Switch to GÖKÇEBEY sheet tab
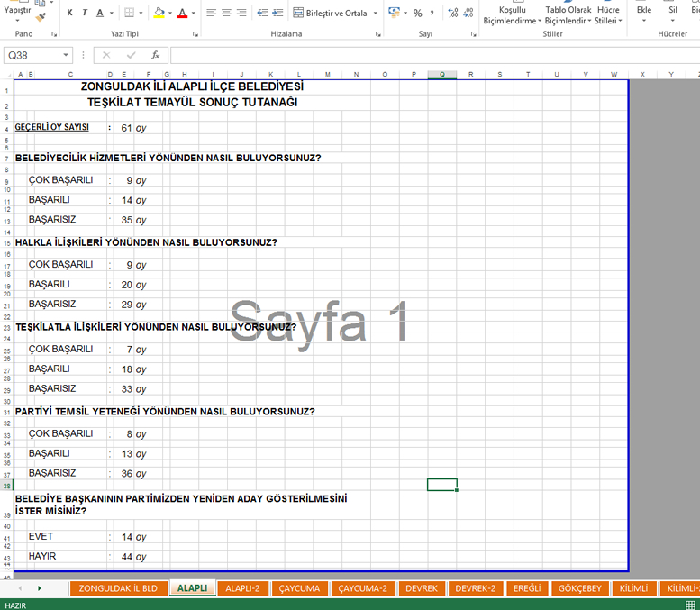The width and height of the screenshot is (700, 610). click(x=580, y=588)
